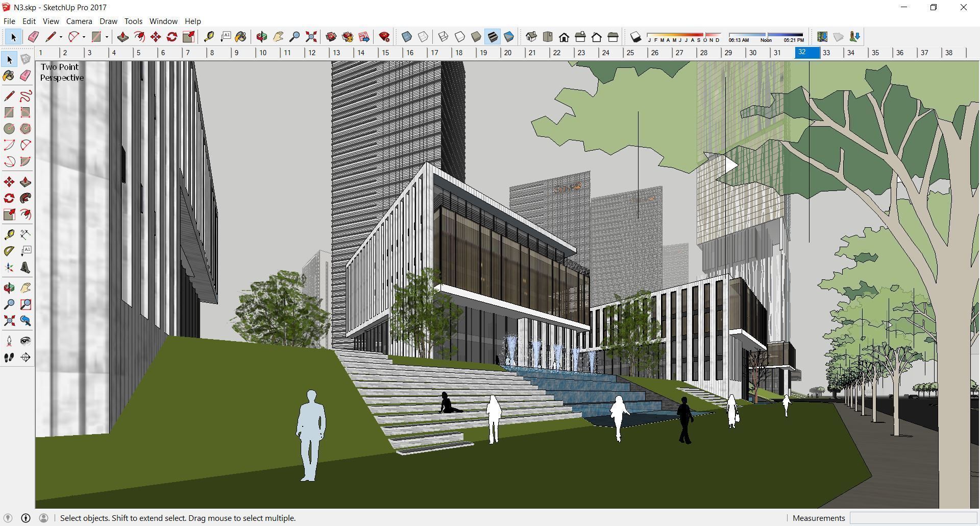Expand the Arc tool dropdown

click(83, 37)
